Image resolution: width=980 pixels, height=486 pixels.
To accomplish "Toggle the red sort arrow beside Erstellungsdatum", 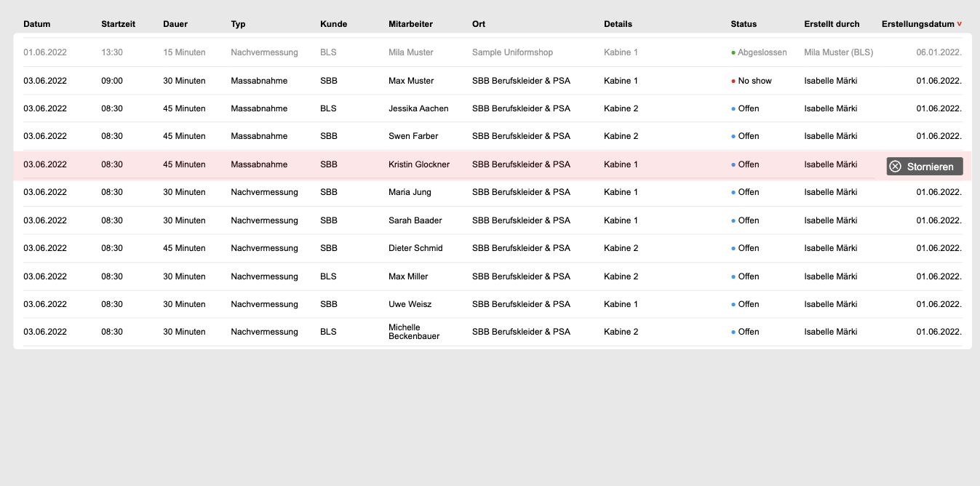I will [960, 24].
